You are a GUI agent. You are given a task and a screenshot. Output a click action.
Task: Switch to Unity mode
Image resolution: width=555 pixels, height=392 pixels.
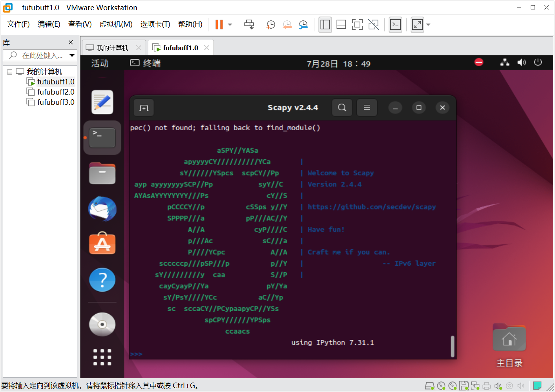374,25
